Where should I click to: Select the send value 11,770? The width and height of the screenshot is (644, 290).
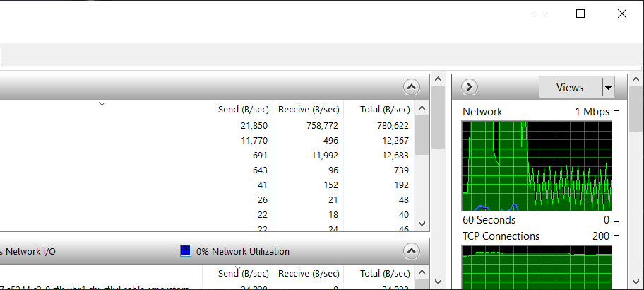coord(254,140)
